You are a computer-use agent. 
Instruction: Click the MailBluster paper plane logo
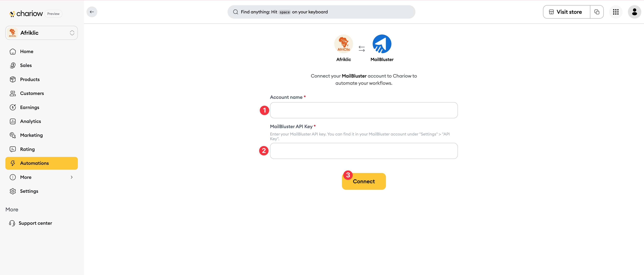(382, 44)
